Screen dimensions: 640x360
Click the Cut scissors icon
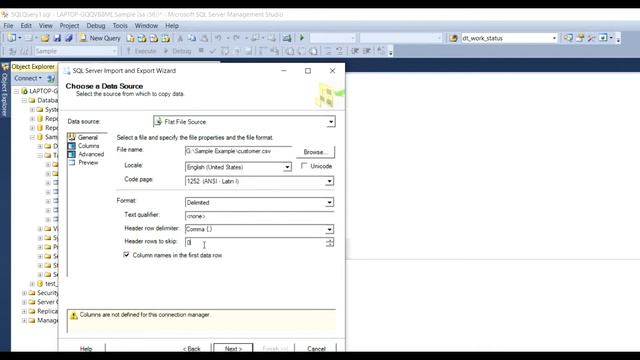pyautogui.click(x=180, y=38)
